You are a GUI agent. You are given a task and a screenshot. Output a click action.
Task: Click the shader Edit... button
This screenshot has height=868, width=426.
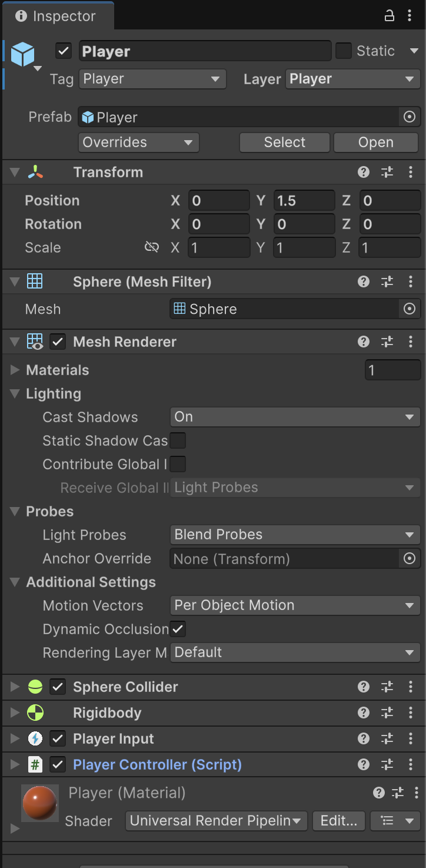338,821
